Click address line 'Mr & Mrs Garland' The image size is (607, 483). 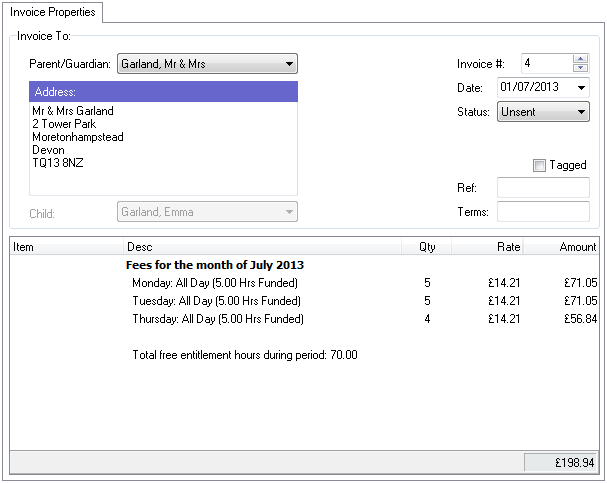pos(73,111)
